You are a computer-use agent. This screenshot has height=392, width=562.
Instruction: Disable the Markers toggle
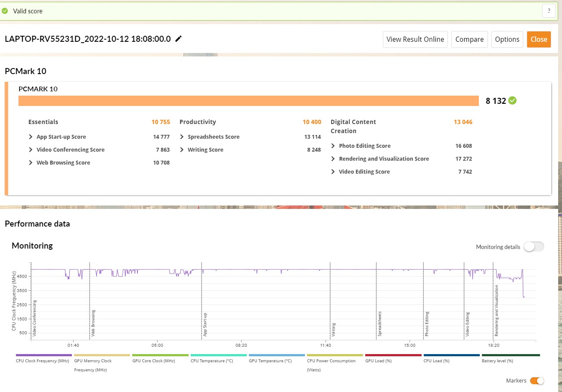coord(537,380)
